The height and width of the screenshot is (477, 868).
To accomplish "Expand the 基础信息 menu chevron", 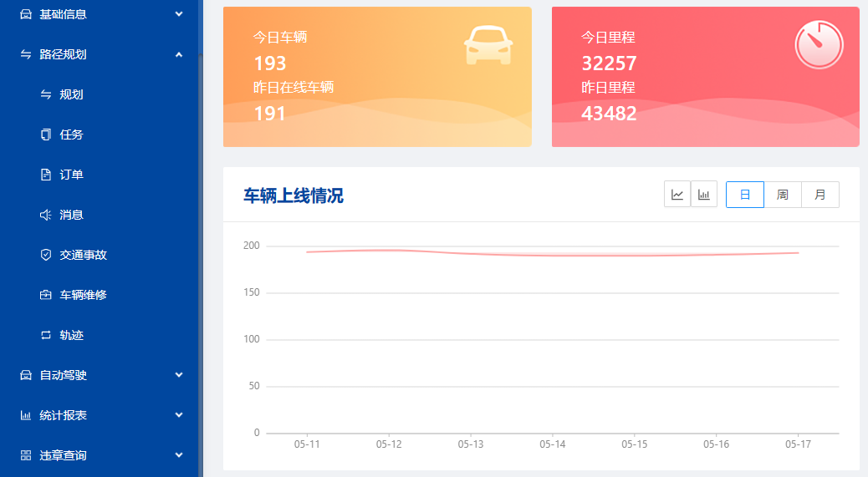I will click(x=179, y=14).
